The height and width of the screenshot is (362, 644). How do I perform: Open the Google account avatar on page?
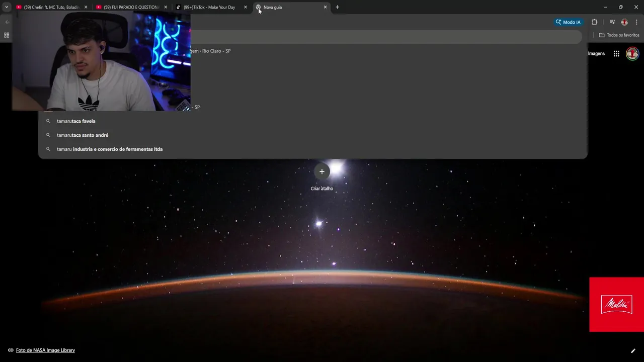[632, 53]
